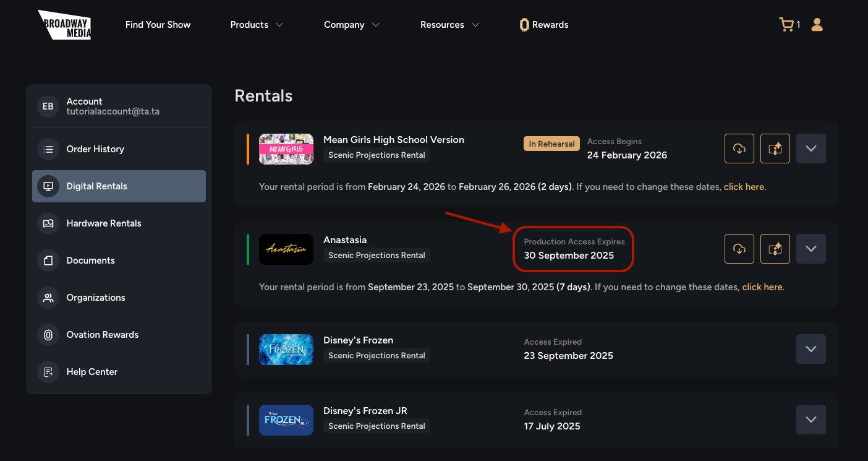Open the Broadway Media logo home link

(64, 25)
